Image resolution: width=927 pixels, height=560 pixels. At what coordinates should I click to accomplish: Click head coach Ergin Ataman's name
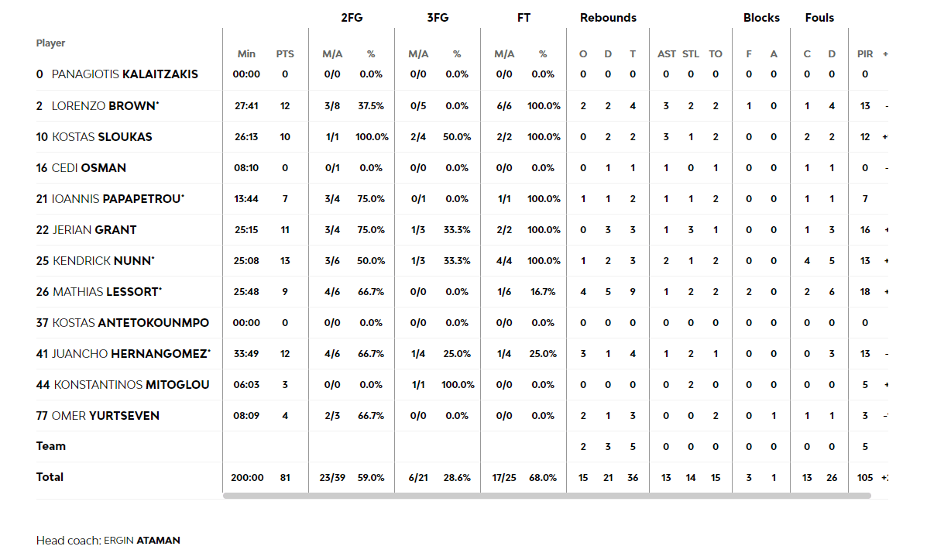pos(142,541)
